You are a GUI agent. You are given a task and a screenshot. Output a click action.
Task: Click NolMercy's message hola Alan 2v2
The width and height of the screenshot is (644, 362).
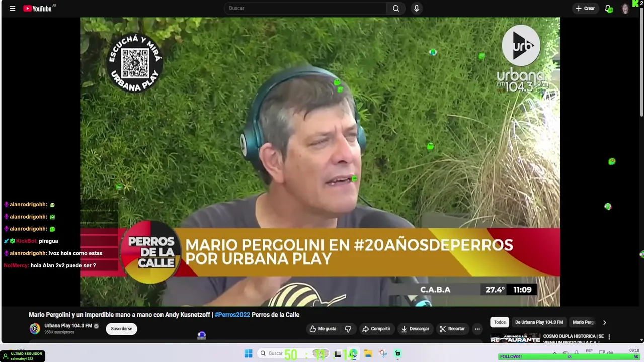[x=63, y=265]
